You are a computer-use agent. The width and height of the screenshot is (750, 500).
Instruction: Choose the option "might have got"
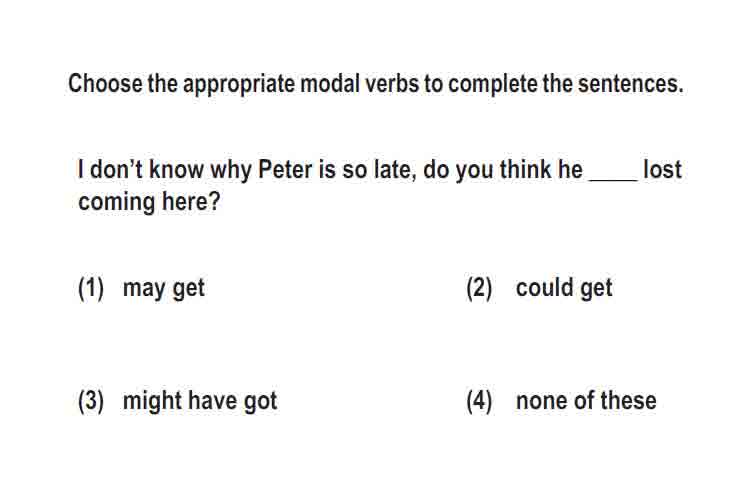200,401
